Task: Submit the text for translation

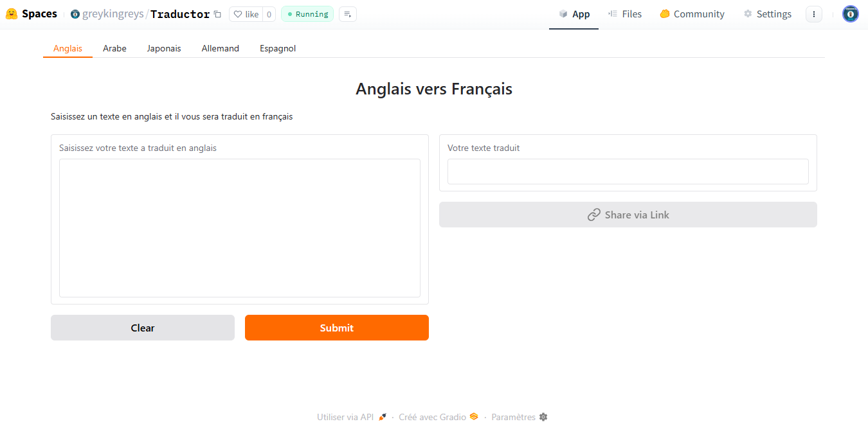Action: (336, 328)
